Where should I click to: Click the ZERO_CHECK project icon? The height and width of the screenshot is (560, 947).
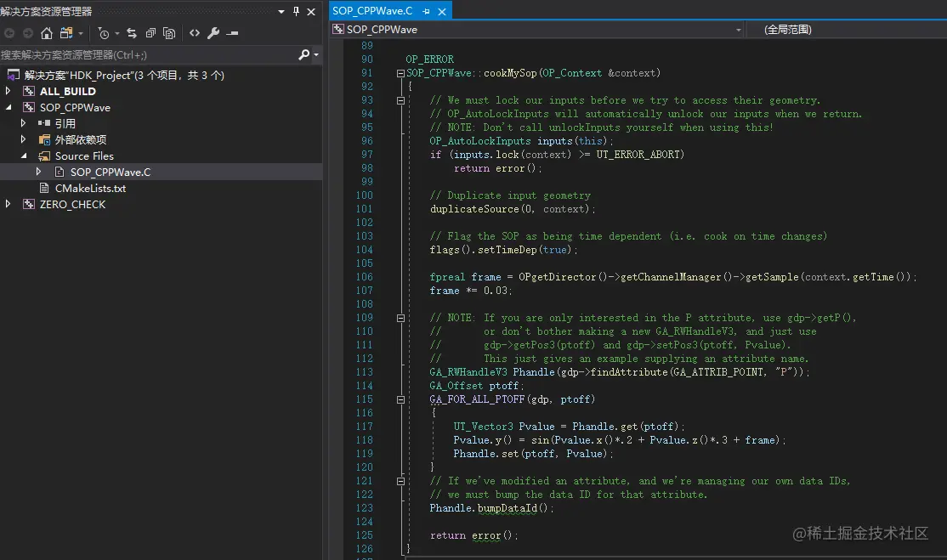click(28, 205)
